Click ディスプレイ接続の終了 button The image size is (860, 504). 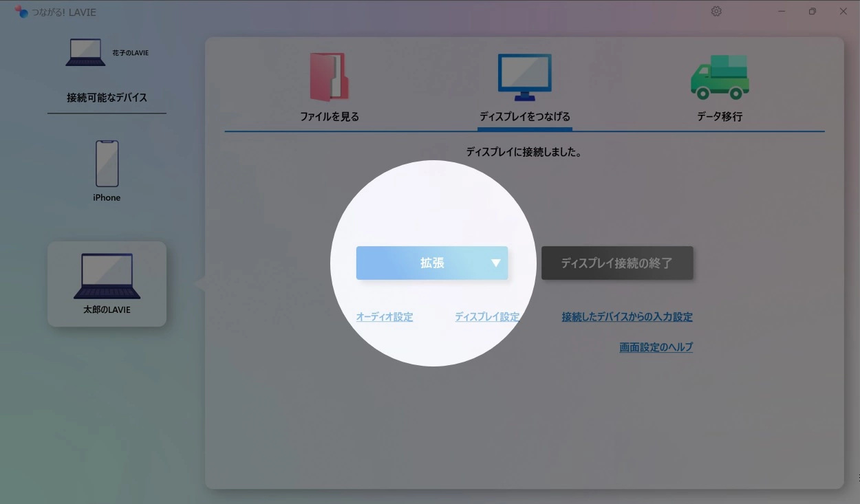click(x=617, y=263)
